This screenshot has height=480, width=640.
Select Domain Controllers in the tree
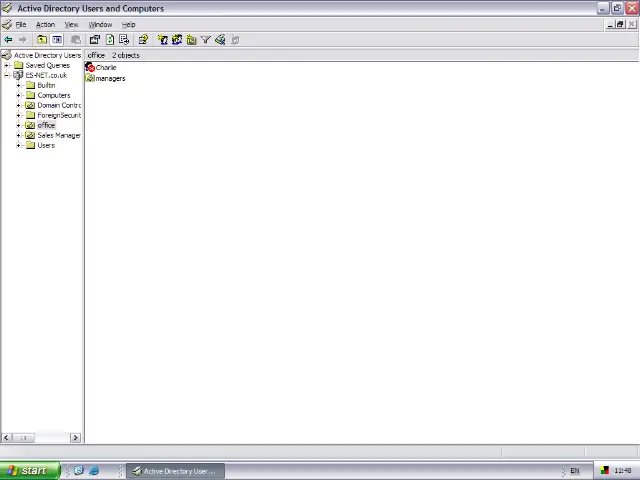click(59, 105)
